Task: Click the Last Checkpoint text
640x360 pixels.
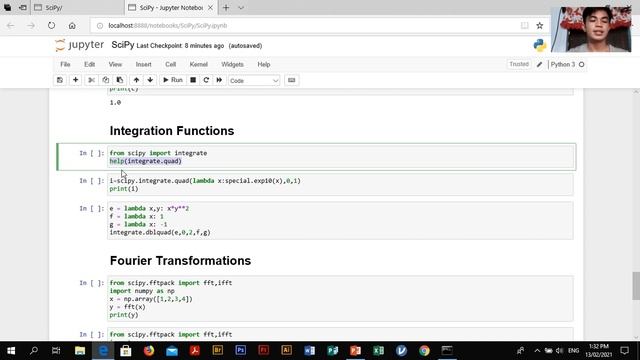Action: click(180, 46)
